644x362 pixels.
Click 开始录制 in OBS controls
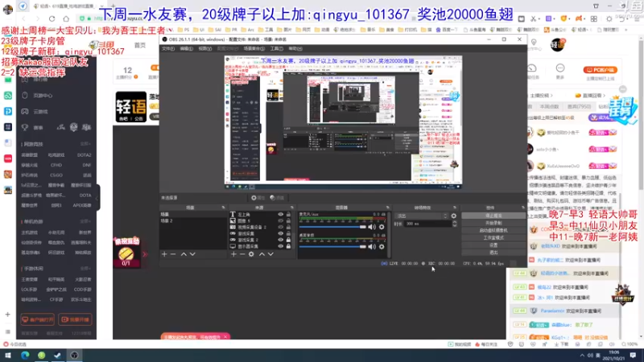coord(493,223)
